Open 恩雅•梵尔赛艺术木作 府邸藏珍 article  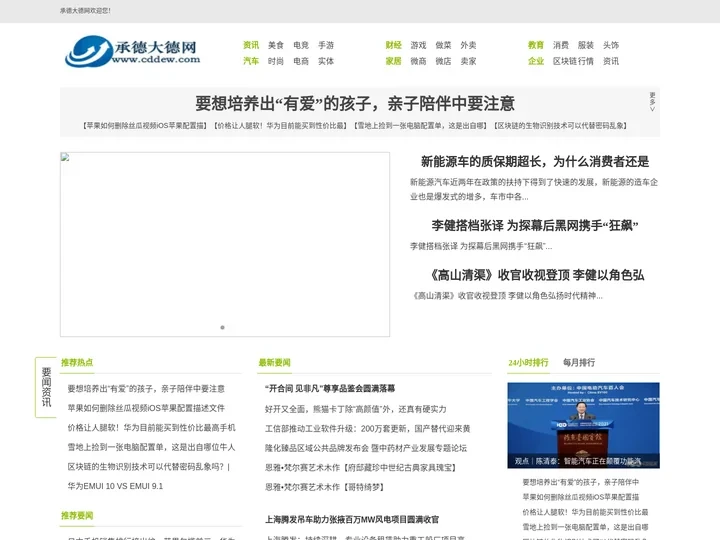click(x=361, y=467)
